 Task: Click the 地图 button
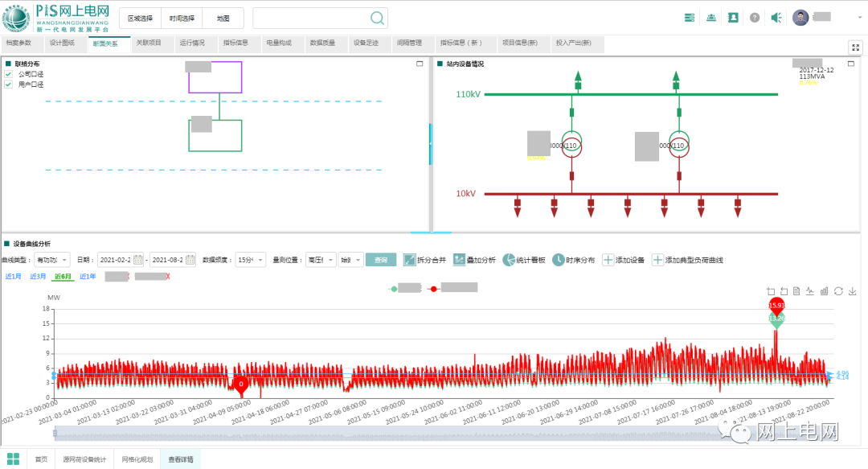(223, 19)
